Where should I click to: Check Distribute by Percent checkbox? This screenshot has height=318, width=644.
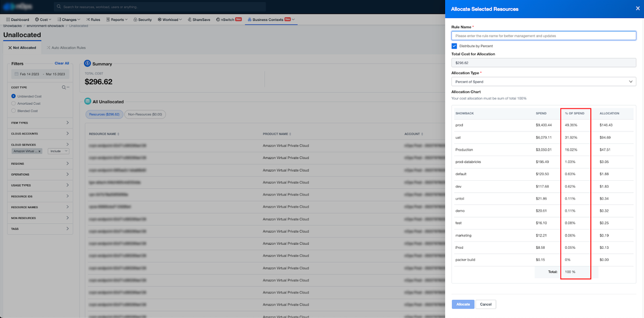click(454, 46)
